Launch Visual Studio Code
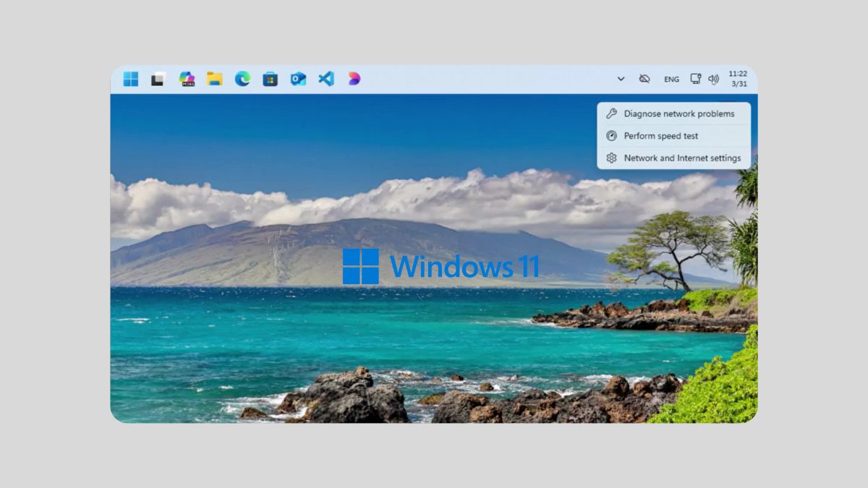Image resolution: width=868 pixels, height=488 pixels. (x=326, y=79)
